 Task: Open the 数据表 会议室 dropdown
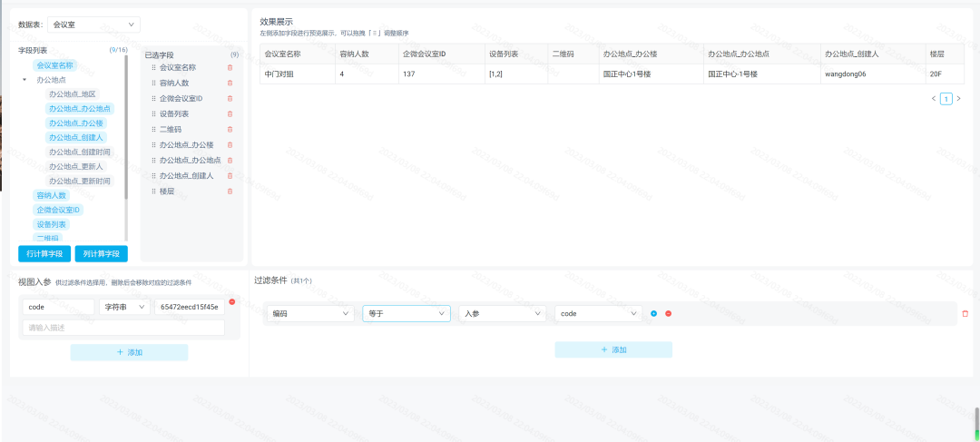point(93,25)
